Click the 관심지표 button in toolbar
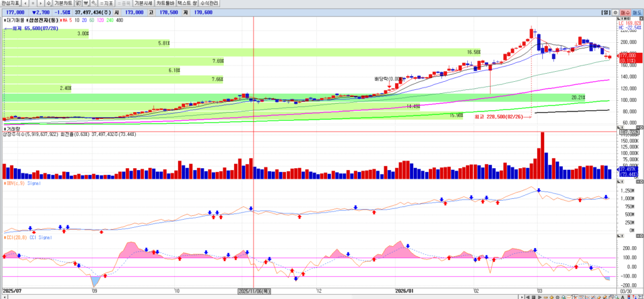The image size is (644, 299). click(x=11, y=3)
